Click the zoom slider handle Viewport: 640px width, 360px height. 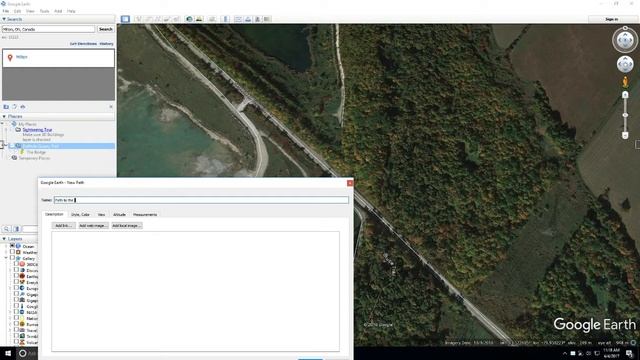point(625,116)
